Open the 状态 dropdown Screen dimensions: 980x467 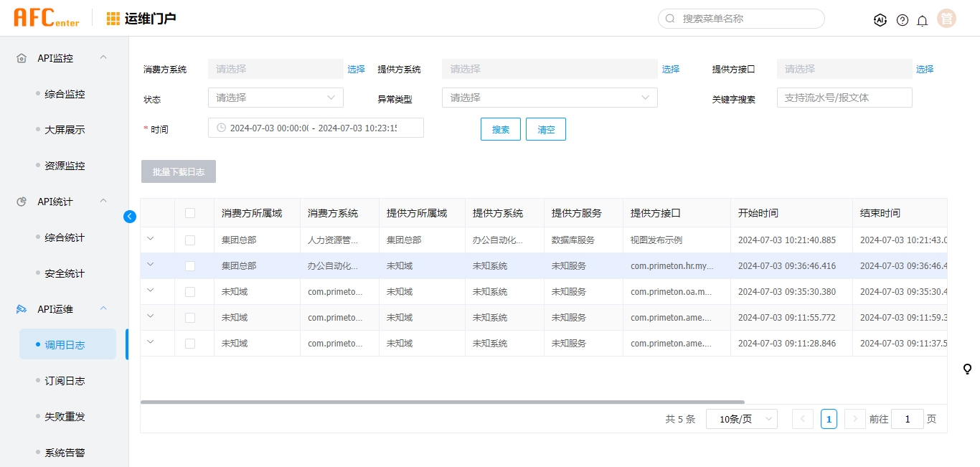pyautogui.click(x=275, y=98)
